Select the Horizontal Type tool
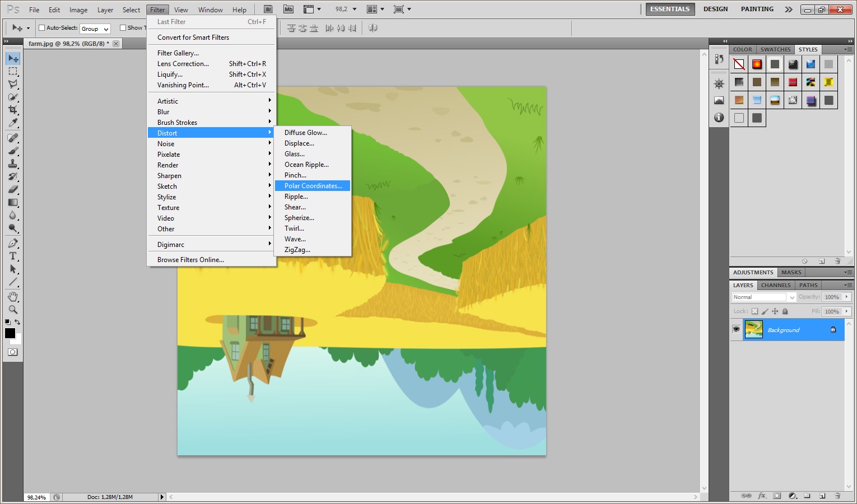The width and height of the screenshot is (857, 504). click(13, 256)
